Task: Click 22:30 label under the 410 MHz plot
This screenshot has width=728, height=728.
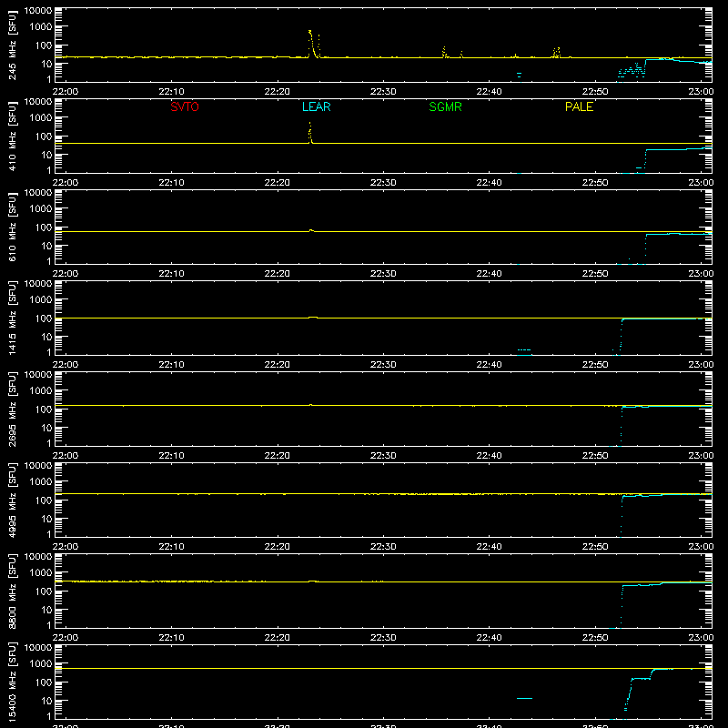Action: (383, 183)
